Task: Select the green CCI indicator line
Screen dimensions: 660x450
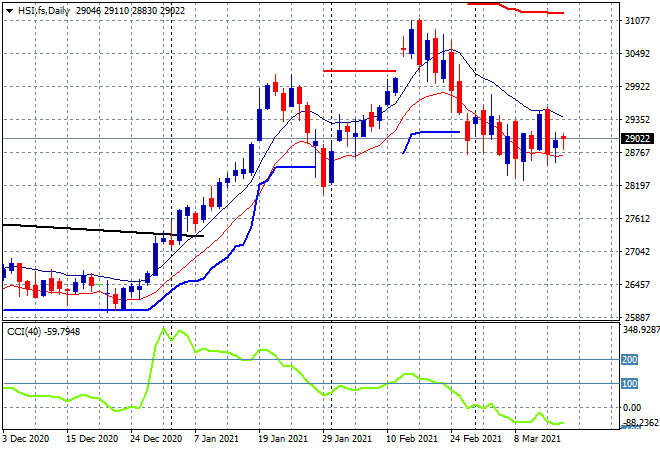Action: [x=283, y=375]
